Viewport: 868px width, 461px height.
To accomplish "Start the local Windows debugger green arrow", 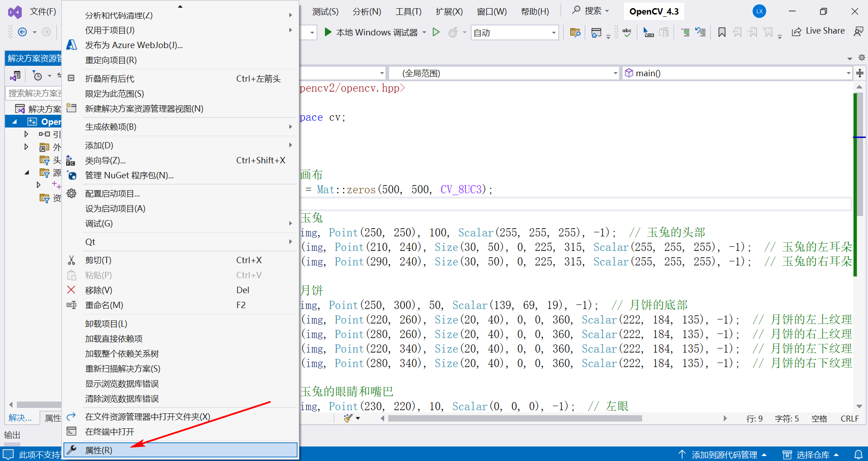I will (328, 32).
